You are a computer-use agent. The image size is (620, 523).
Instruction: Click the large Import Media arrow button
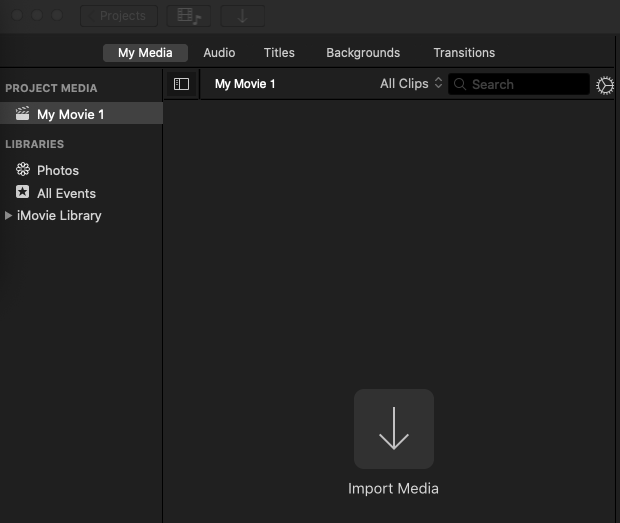pos(394,429)
